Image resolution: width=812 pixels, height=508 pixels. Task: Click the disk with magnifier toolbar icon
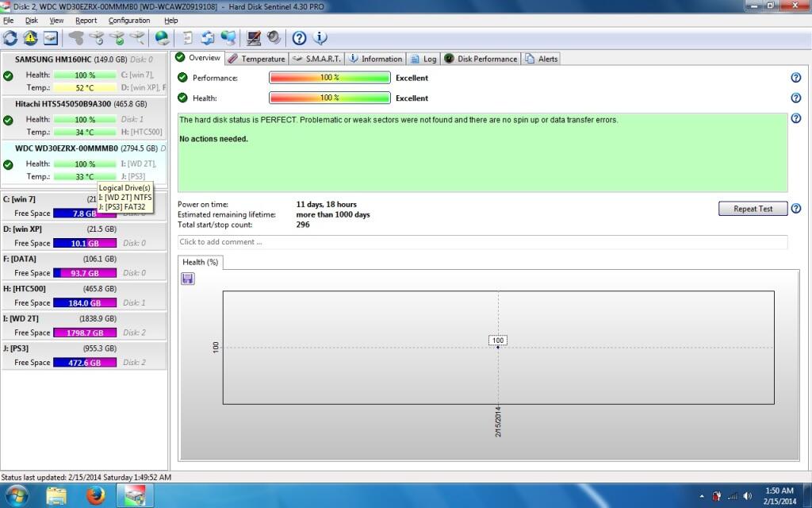(x=137, y=38)
